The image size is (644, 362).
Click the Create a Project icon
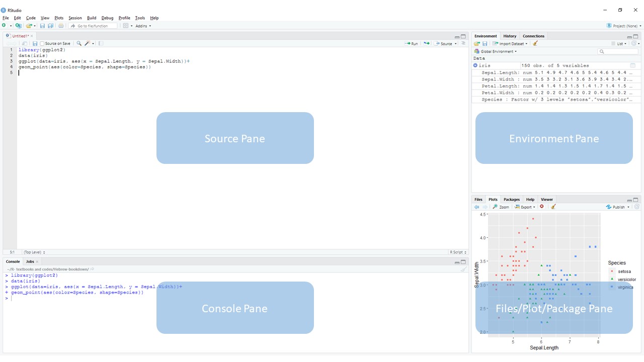point(19,26)
